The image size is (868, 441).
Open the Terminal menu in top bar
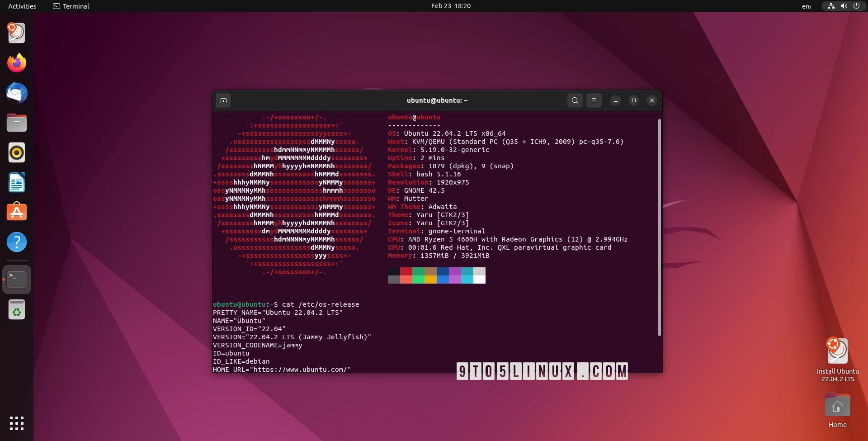click(x=71, y=6)
